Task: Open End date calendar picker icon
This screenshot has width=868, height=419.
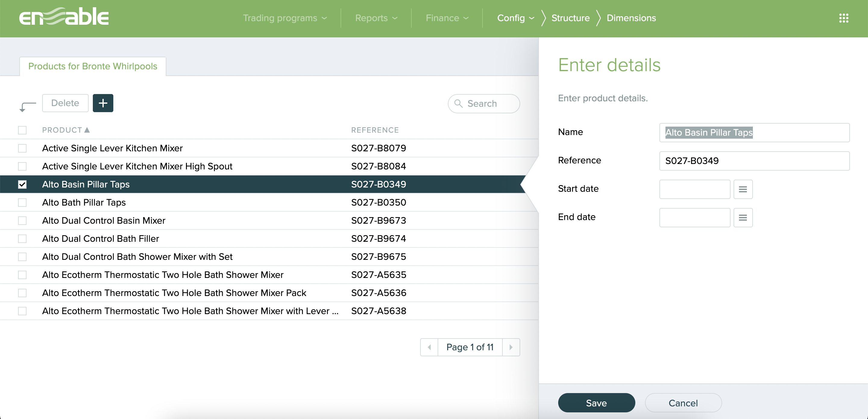Action: click(x=743, y=217)
